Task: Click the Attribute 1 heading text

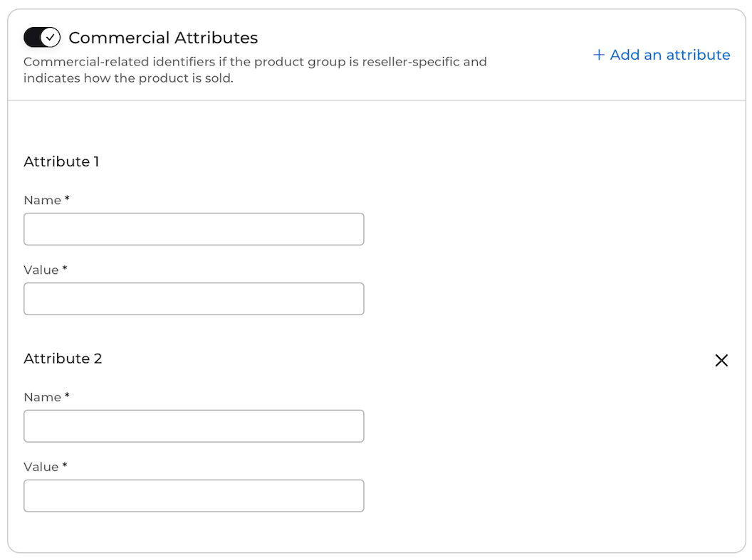Action: tap(61, 162)
